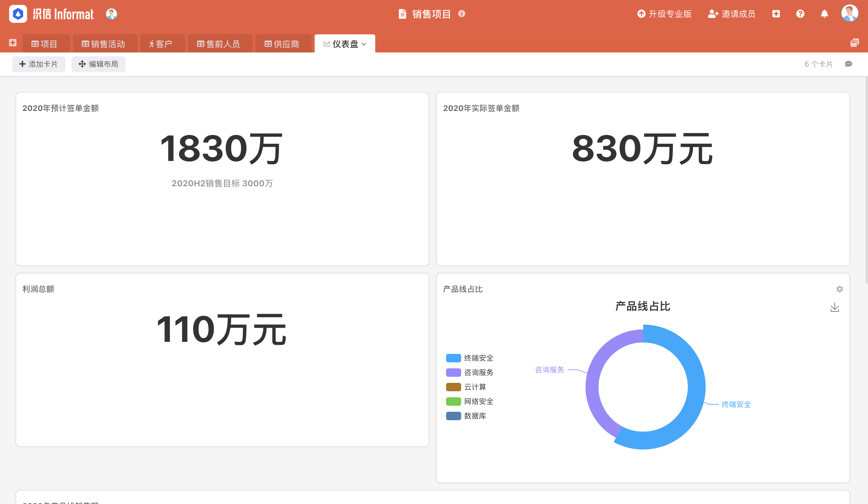Screen dimensions: 868x504
Task: Switch to the 客户 tab
Action: coord(162,43)
